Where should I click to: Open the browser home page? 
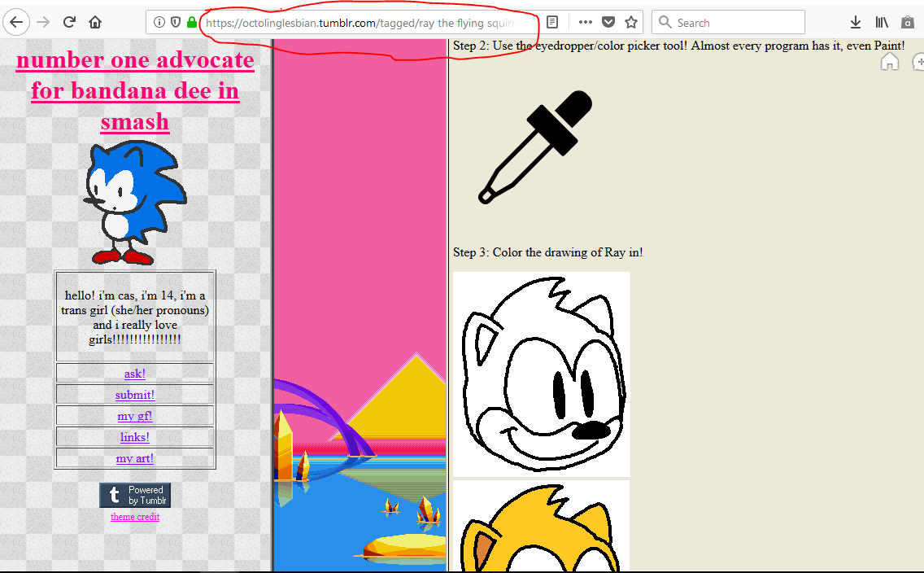(x=95, y=23)
